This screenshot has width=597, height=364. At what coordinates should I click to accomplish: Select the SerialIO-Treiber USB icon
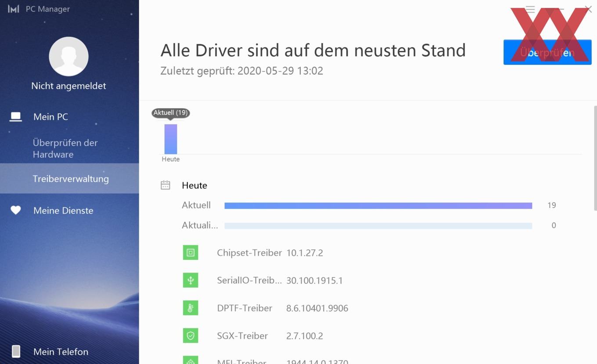(191, 280)
